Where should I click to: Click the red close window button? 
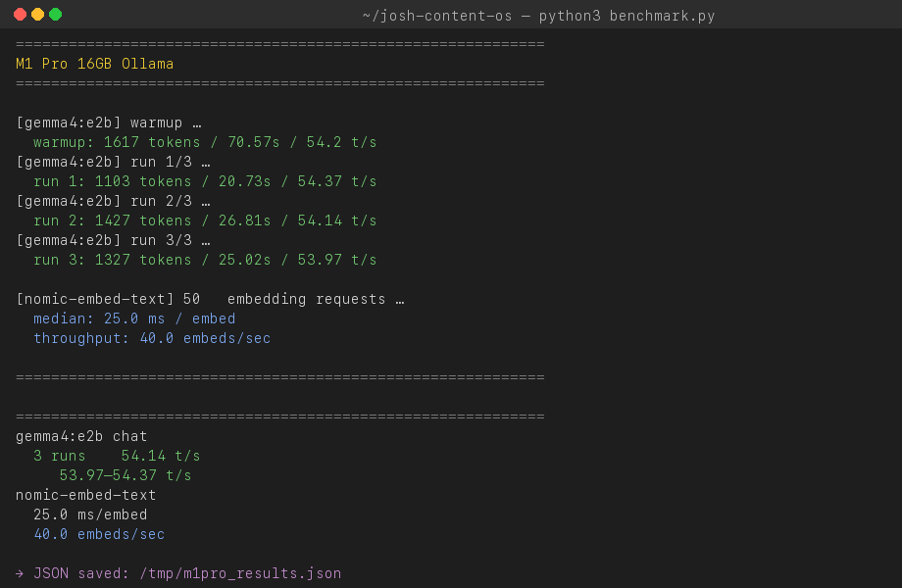click(x=21, y=15)
